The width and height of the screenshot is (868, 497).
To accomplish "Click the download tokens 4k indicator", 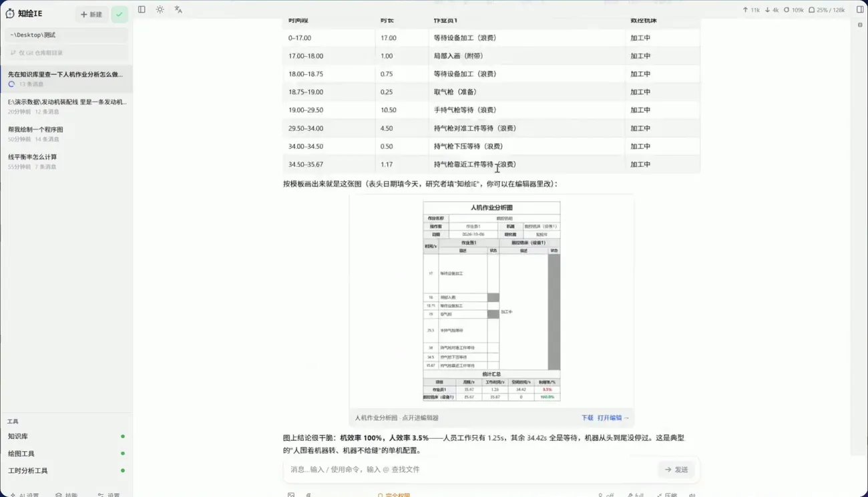I will (x=772, y=10).
